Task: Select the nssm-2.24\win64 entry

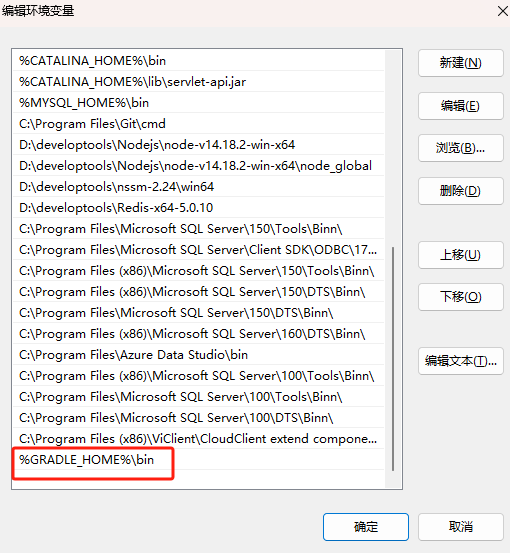Action: (199, 187)
